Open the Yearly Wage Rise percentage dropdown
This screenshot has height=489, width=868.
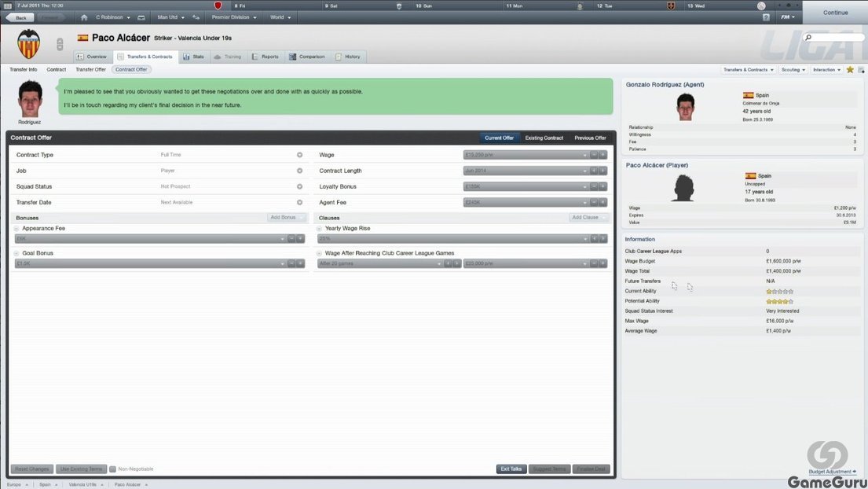pyautogui.click(x=453, y=239)
